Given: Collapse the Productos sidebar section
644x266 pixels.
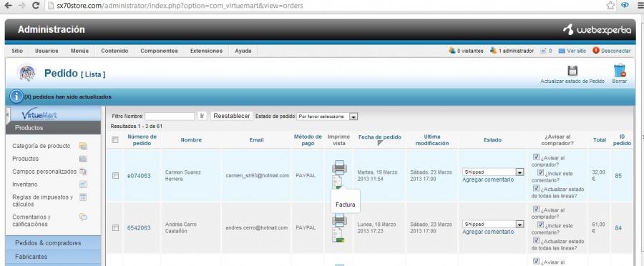Looking at the screenshot, I should coord(54,128).
